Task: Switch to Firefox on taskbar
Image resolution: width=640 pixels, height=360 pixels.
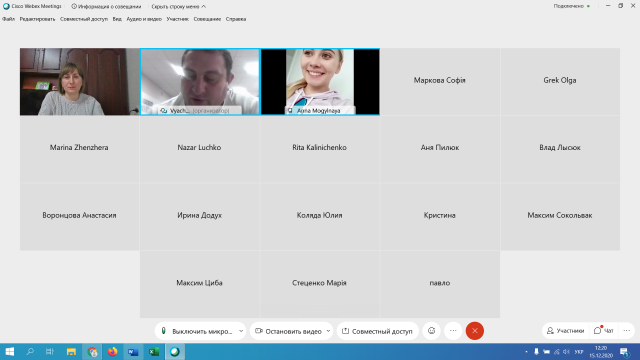Action: pos(113,351)
